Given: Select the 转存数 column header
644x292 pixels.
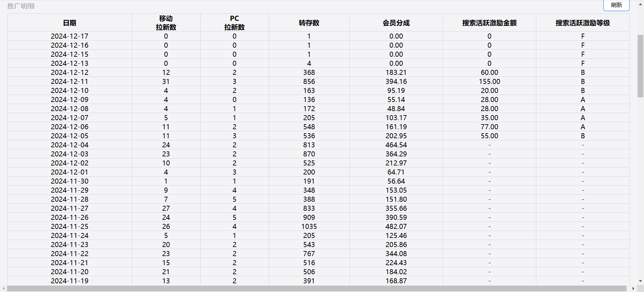Looking at the screenshot, I should 309,23.
